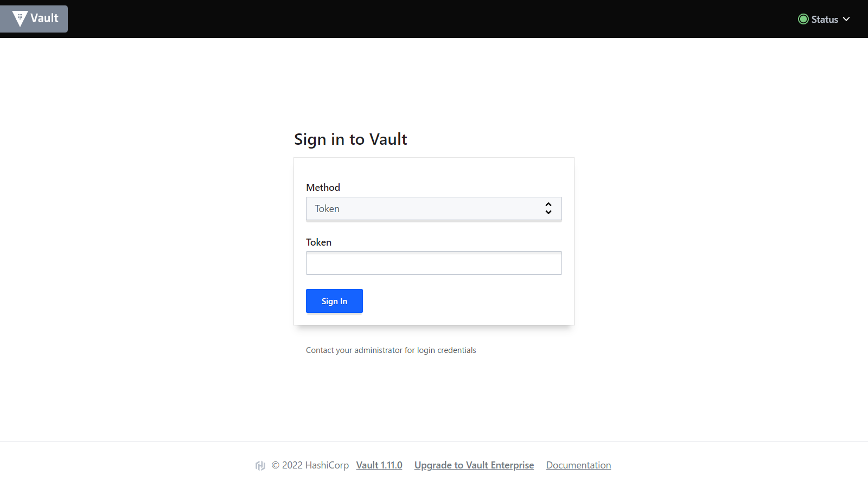Viewport: 868px width, 488px height.
Task: Click the © 2022 HashiCorp copyright text
Action: (310, 465)
